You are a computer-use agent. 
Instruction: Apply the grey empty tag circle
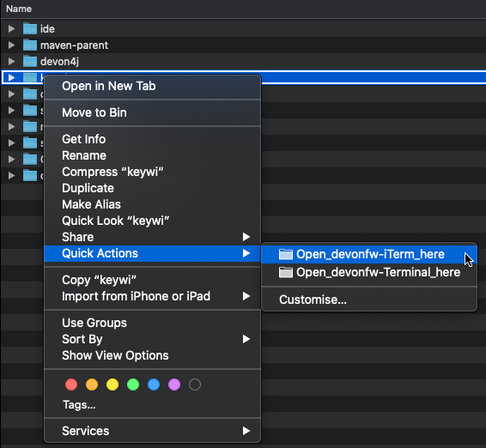pos(195,384)
